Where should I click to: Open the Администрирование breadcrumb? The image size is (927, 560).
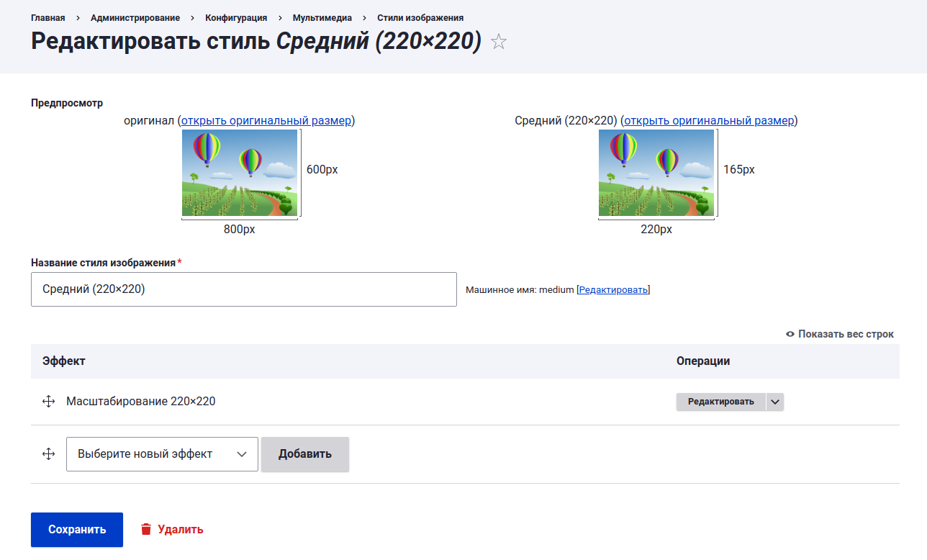click(135, 17)
